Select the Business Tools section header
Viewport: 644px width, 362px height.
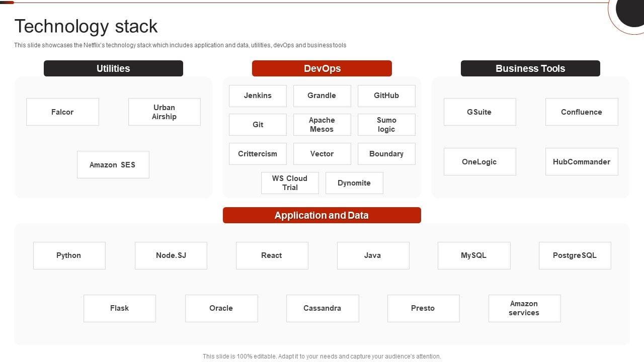coord(530,68)
